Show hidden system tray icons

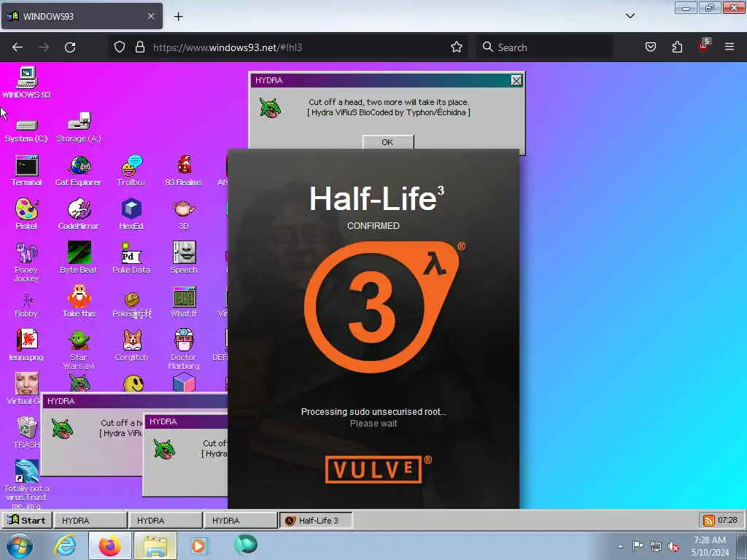tap(620, 546)
